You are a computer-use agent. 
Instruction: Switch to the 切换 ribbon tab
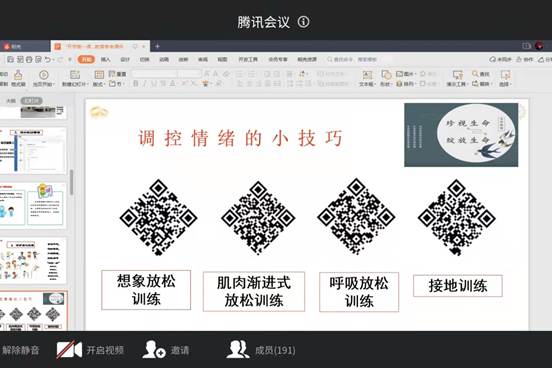144,60
